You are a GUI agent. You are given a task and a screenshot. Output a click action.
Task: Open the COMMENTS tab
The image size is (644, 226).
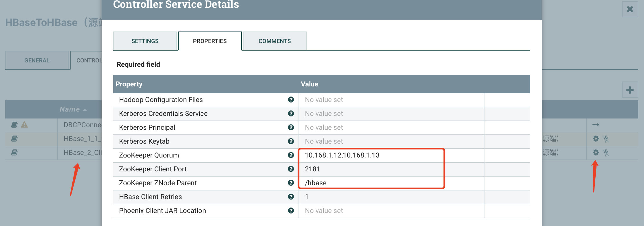(x=275, y=41)
